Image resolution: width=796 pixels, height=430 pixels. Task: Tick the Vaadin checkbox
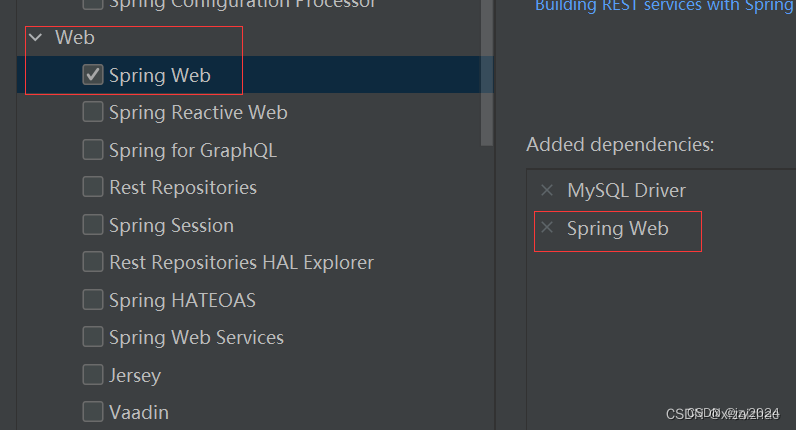coord(93,412)
